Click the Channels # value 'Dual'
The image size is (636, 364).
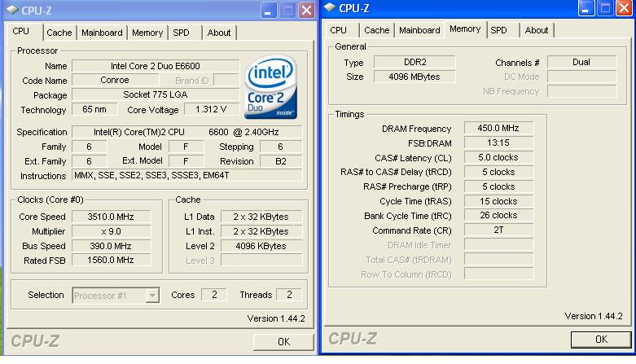[581, 62]
